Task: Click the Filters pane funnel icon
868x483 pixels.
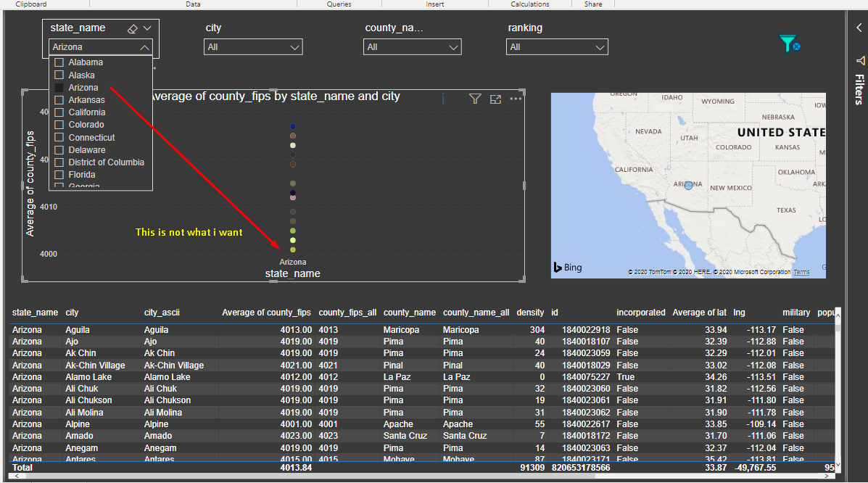Action: tap(860, 60)
